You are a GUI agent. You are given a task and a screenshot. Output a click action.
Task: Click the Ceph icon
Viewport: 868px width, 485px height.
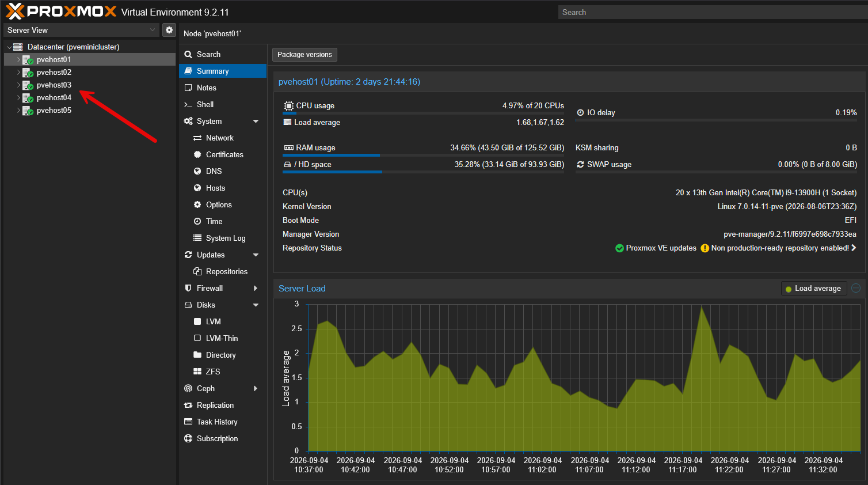tap(188, 388)
